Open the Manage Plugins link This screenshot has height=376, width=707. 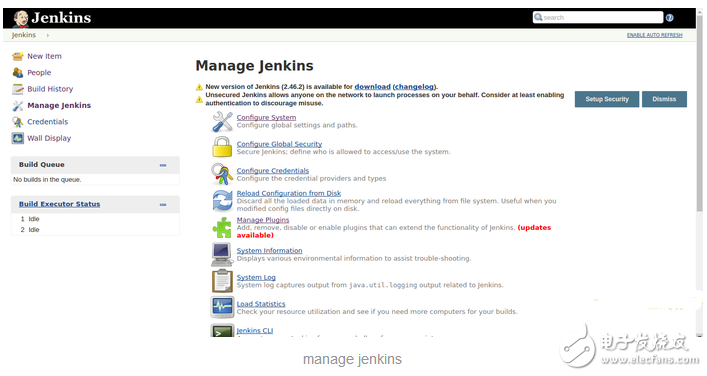[263, 220]
